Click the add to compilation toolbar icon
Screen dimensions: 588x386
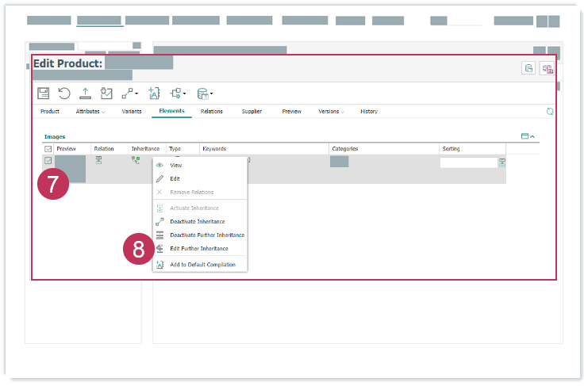click(x=154, y=93)
